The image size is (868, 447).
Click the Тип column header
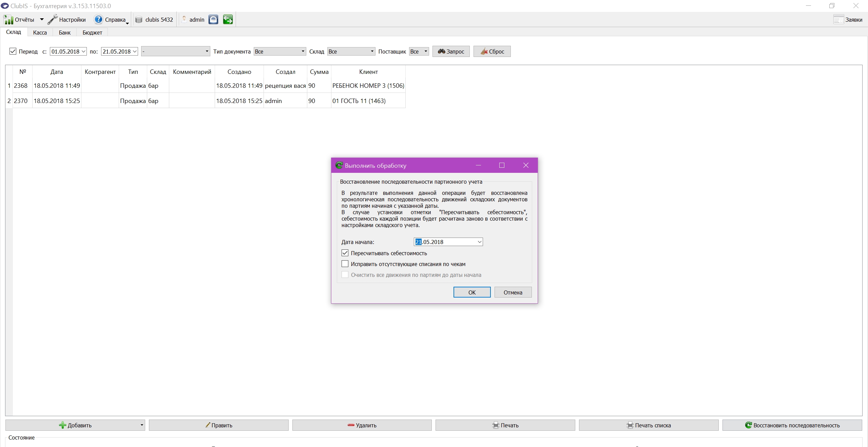tap(133, 72)
